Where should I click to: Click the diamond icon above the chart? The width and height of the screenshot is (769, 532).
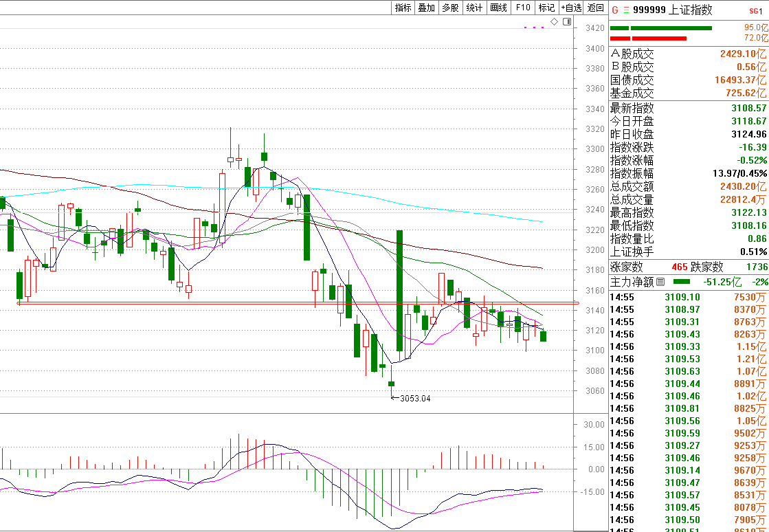click(554, 21)
